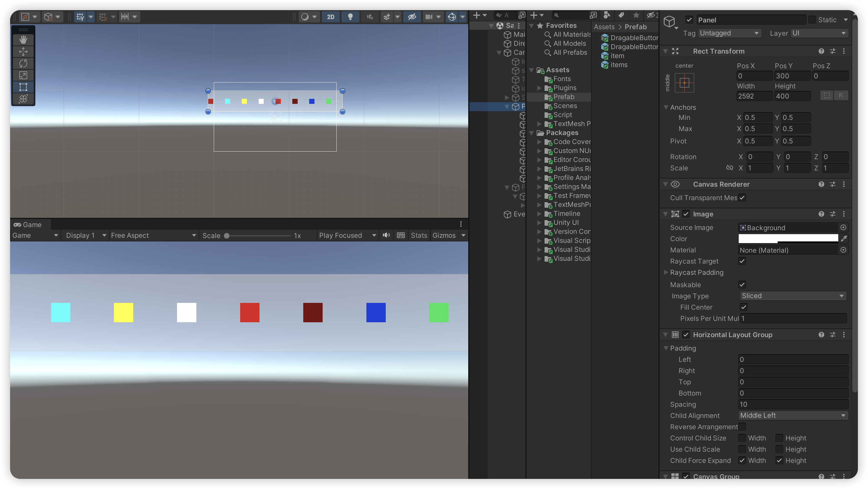Enable Control Child Size Width
The image size is (868, 489).
[742, 438]
